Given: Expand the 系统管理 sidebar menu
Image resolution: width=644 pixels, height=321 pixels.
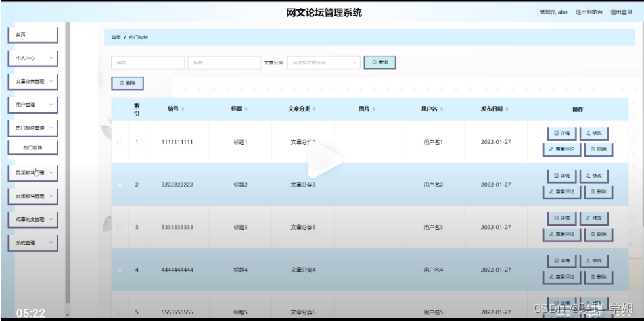Looking at the screenshot, I should [x=32, y=243].
